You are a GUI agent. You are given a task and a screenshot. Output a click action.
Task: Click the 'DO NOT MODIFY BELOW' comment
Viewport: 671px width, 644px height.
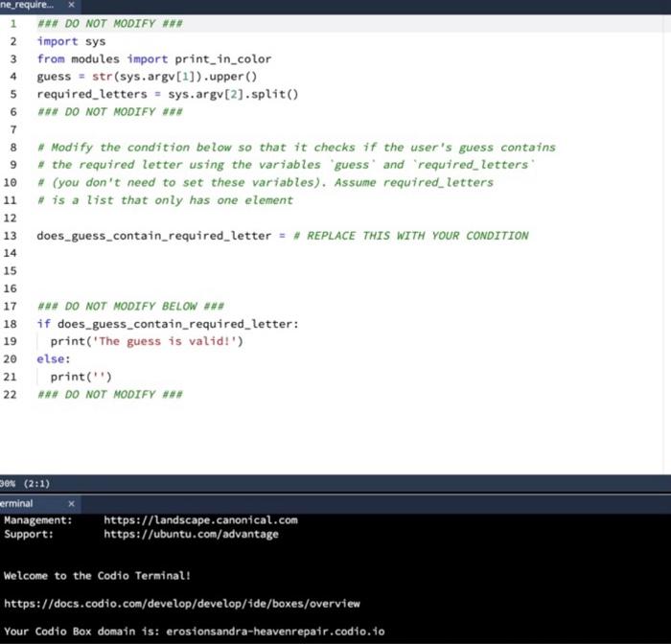[x=130, y=307]
